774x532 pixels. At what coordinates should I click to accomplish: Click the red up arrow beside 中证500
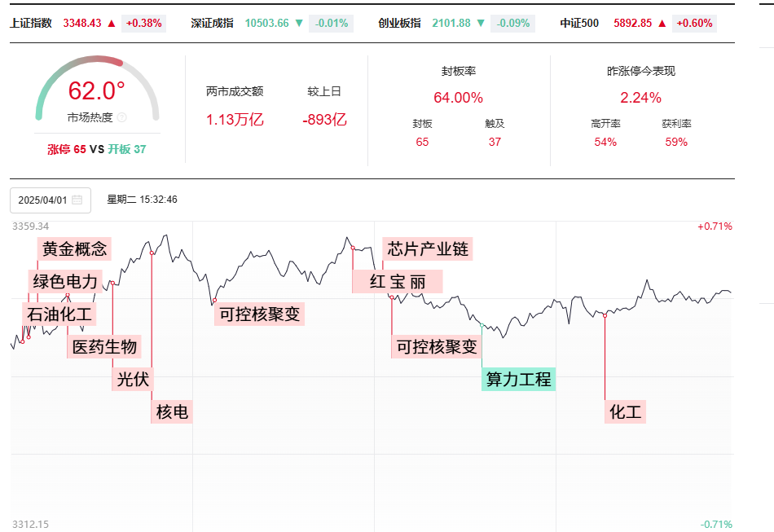(x=662, y=23)
